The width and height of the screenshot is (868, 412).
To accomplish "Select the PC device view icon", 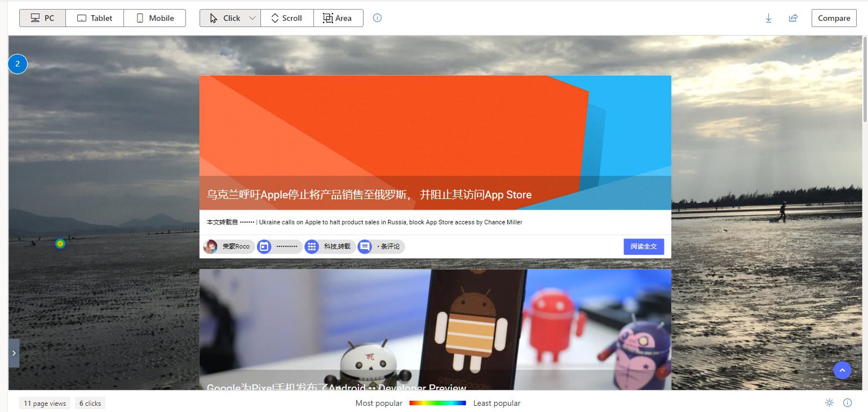I will coord(35,17).
